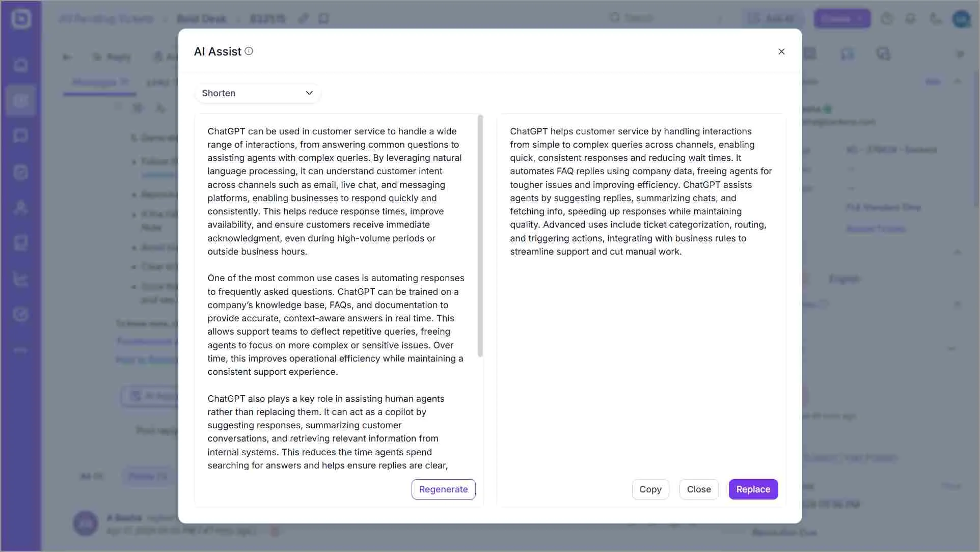Click the Ask AI button in the top bar
This screenshot has width=980, height=552.
click(772, 19)
